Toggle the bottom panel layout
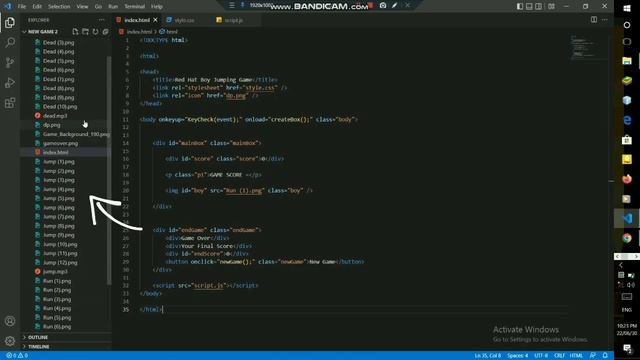The height and width of the screenshot is (360, 640). click(x=529, y=7)
